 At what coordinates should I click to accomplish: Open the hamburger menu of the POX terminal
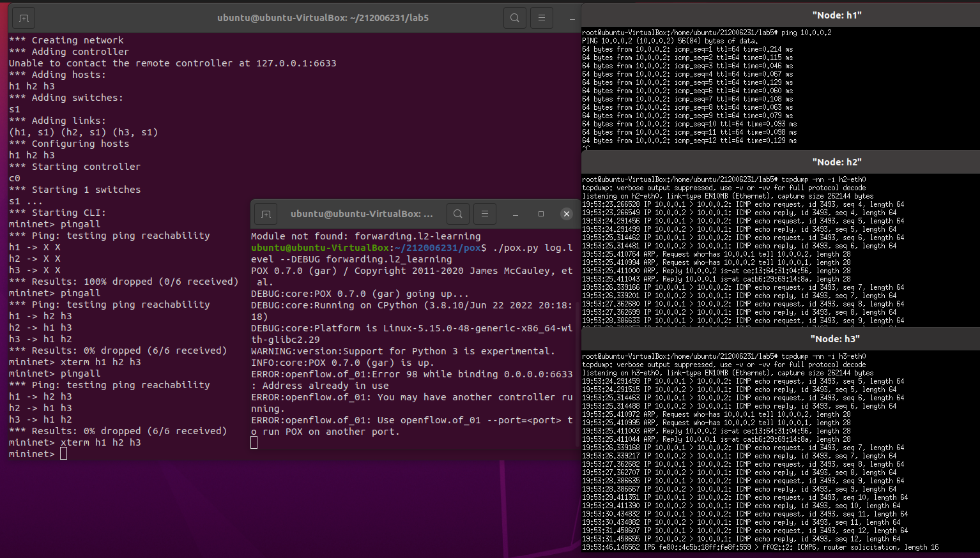485,214
